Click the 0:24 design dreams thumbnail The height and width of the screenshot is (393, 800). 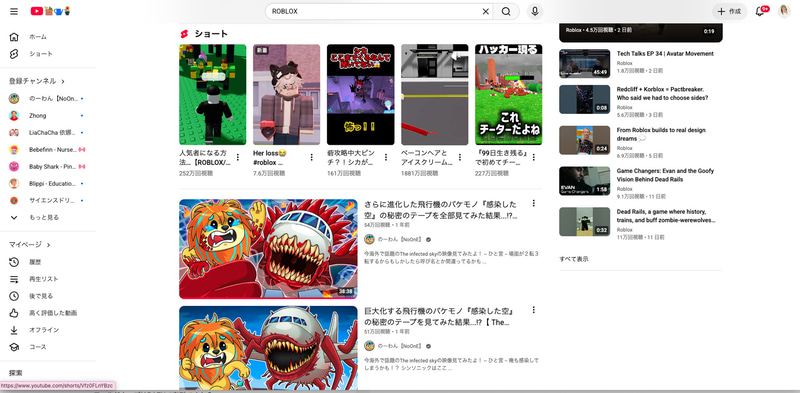click(x=585, y=140)
